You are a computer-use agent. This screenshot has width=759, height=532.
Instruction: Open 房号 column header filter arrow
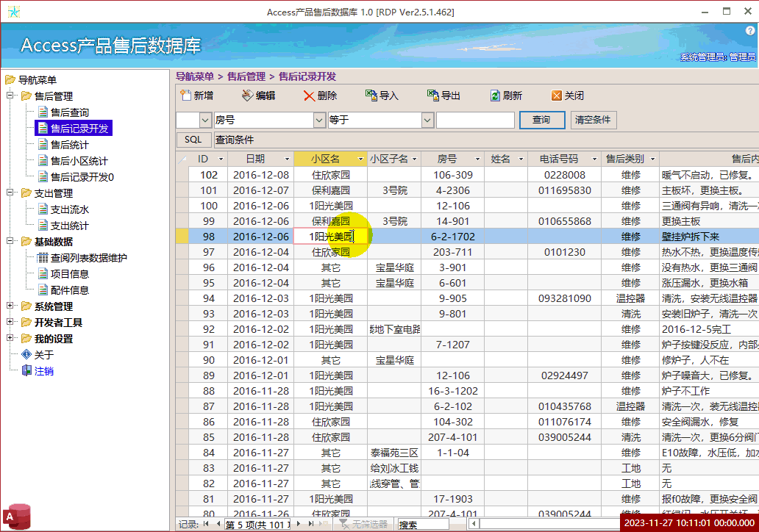[x=477, y=159]
